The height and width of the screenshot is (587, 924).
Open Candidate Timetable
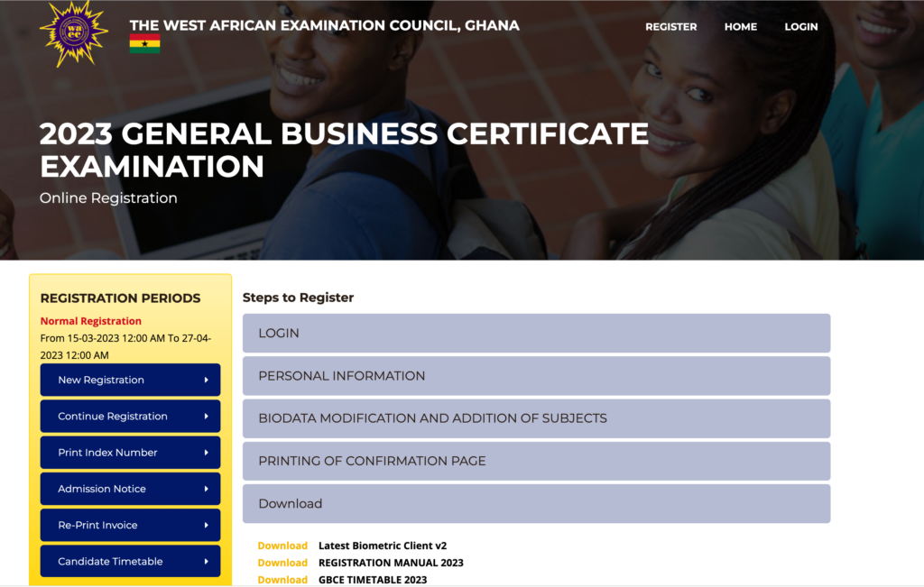point(130,562)
